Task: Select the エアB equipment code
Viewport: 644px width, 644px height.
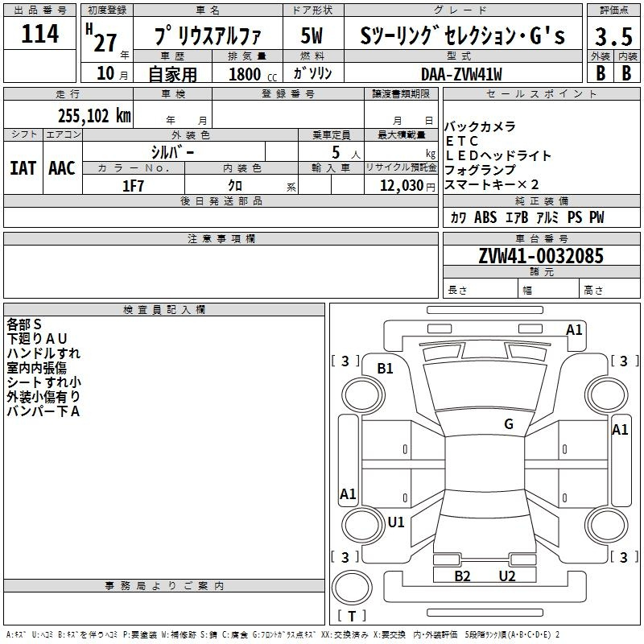Action: pos(517,217)
